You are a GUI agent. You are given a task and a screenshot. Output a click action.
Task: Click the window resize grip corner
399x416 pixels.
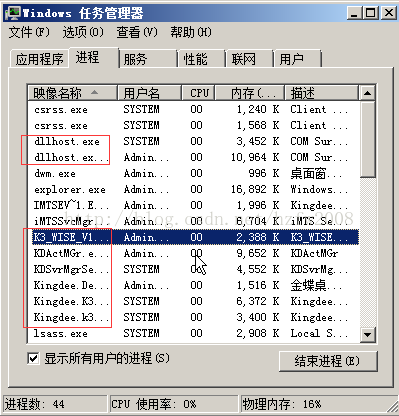pos(392,407)
